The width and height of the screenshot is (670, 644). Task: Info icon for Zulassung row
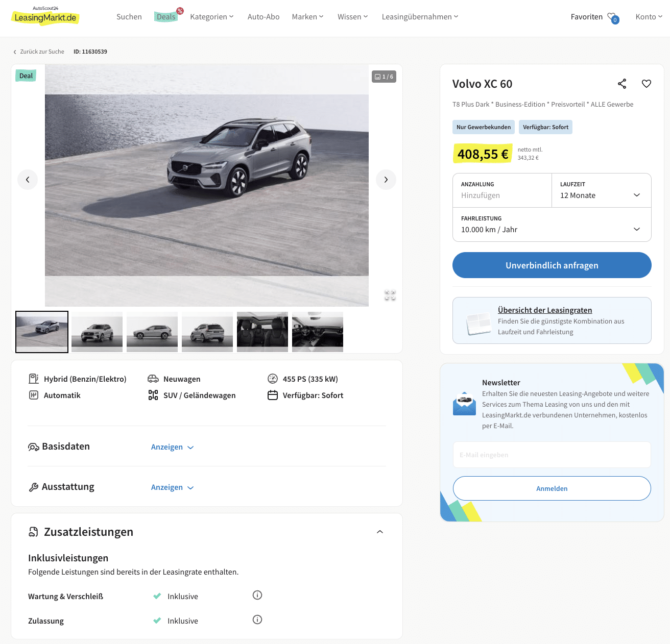pyautogui.click(x=257, y=620)
